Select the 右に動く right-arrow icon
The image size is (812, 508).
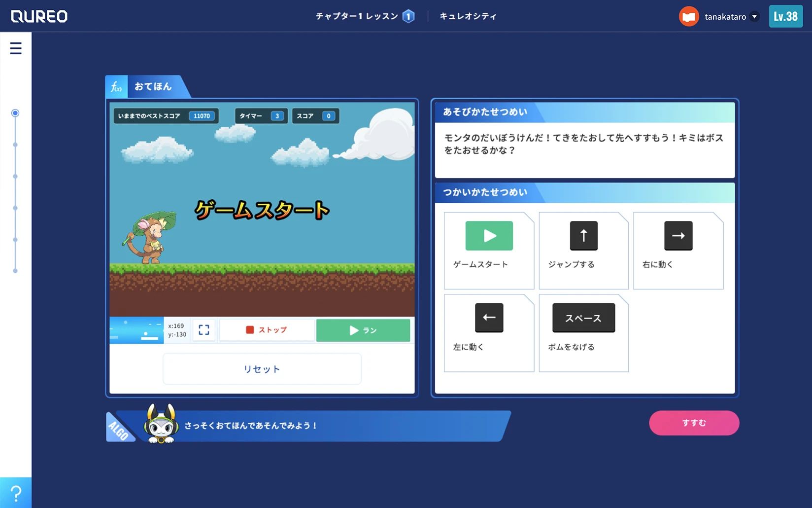678,235
